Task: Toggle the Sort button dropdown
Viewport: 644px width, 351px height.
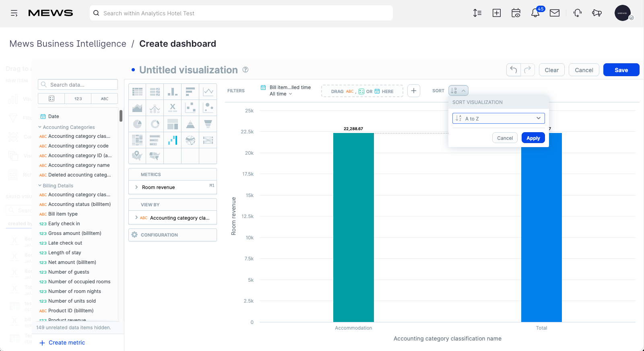Action: [458, 91]
